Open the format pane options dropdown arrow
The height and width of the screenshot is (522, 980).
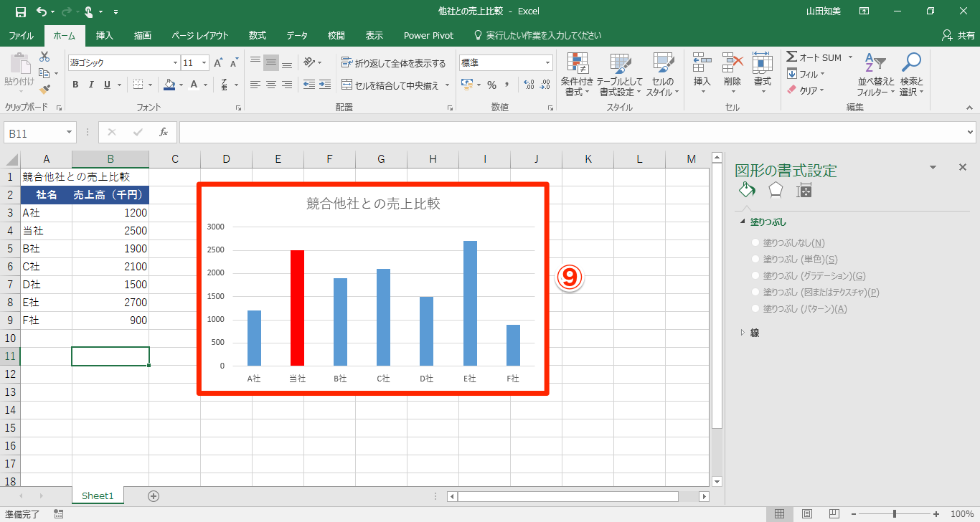933,167
